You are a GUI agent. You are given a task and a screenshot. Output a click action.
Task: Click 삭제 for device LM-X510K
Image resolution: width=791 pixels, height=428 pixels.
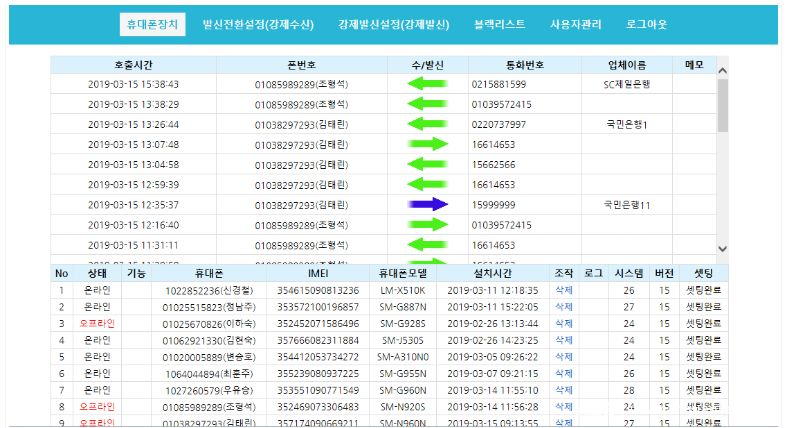tap(563, 290)
